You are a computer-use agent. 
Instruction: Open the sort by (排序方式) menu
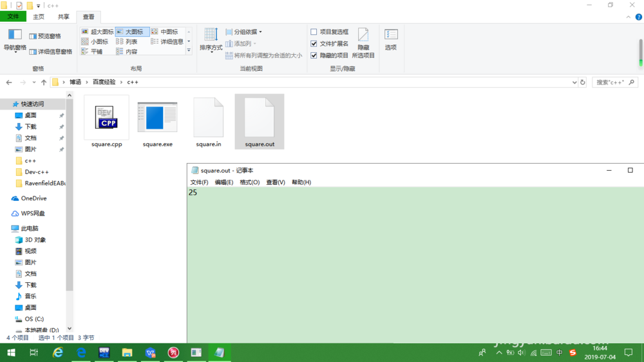(x=211, y=41)
